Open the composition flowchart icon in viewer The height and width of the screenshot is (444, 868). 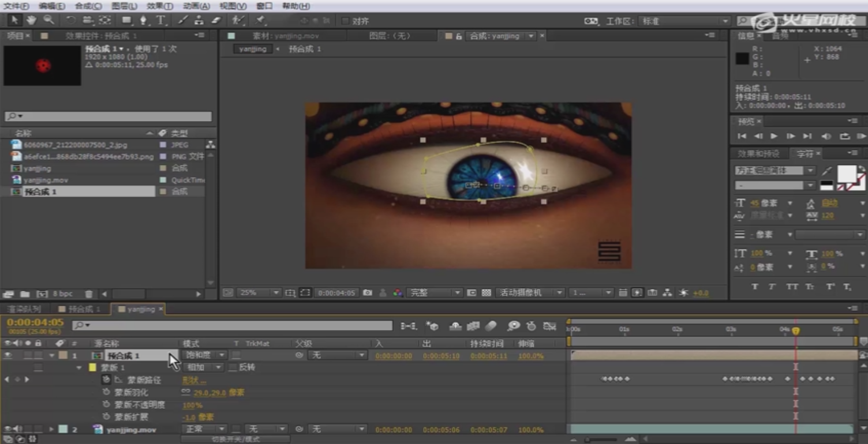668,293
